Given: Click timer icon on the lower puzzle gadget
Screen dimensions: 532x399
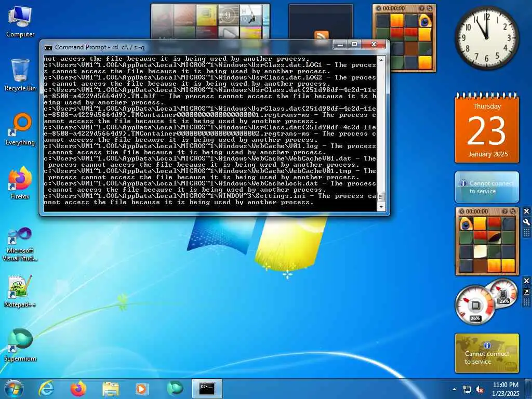Looking at the screenshot, I should coord(462,212).
